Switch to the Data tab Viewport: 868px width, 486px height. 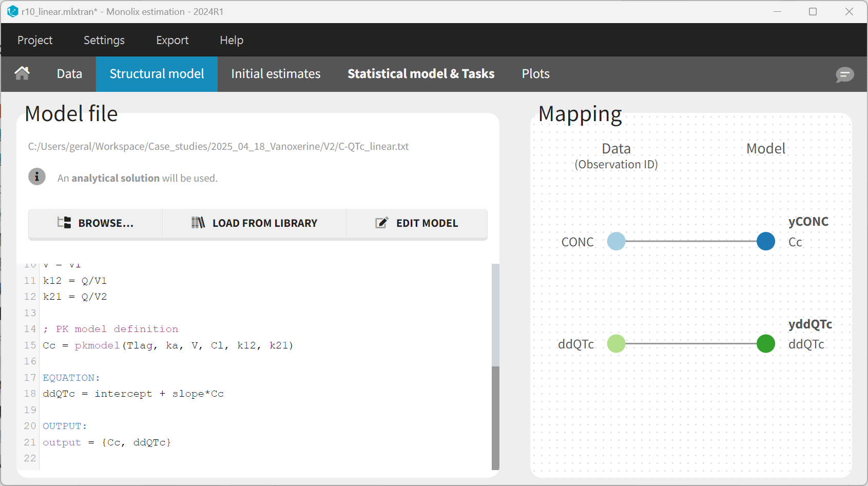click(x=69, y=74)
